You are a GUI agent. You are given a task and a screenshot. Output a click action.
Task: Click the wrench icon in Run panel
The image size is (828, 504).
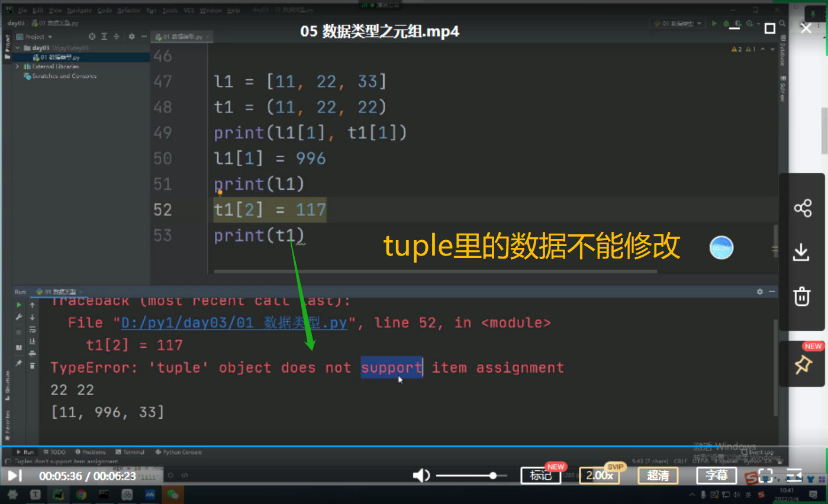click(x=19, y=318)
